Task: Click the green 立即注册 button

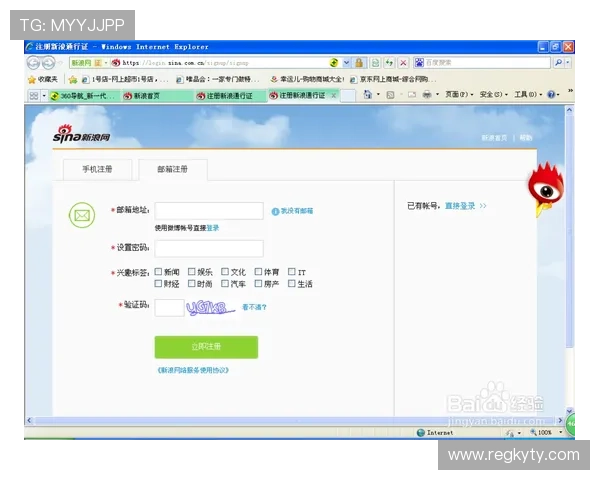Action: point(206,347)
